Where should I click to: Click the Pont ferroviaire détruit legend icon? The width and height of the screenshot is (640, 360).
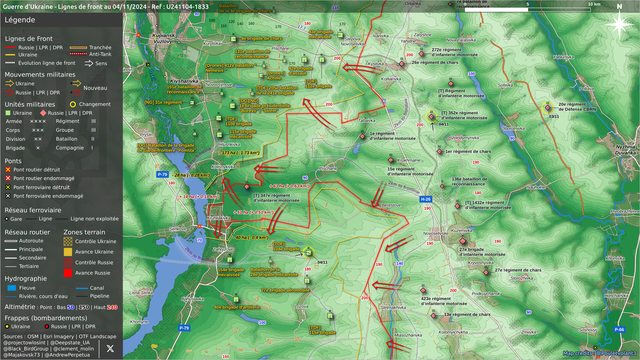click(x=8, y=187)
